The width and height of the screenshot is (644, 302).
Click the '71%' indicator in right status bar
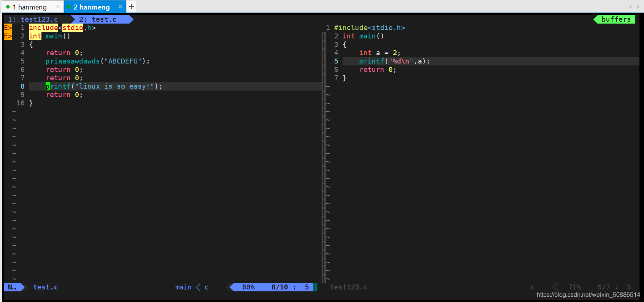(x=574, y=287)
